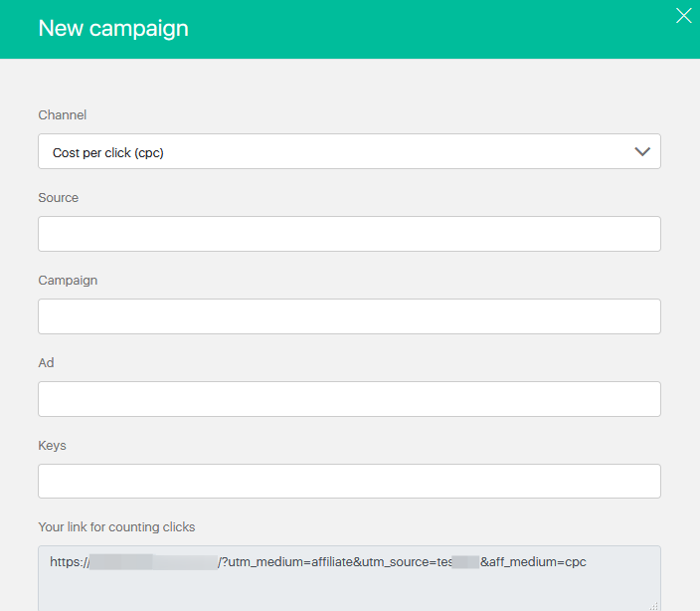Click into the Campaign text field

point(348,316)
